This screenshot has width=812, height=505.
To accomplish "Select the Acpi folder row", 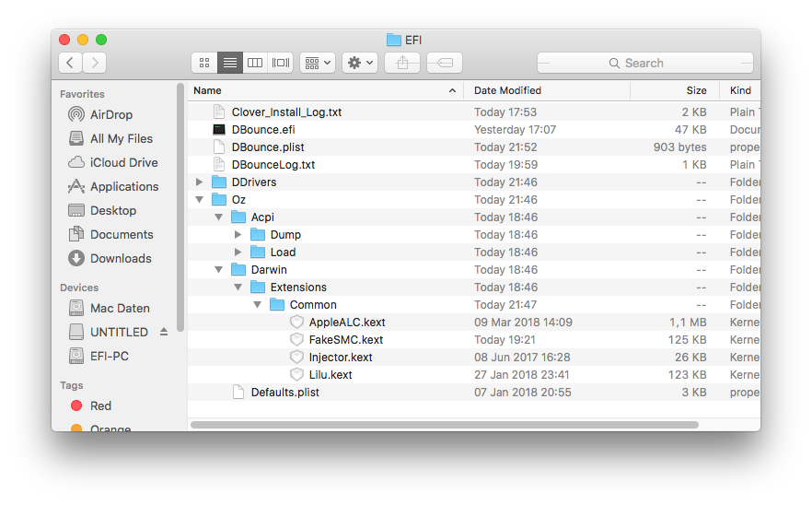I will (x=474, y=217).
